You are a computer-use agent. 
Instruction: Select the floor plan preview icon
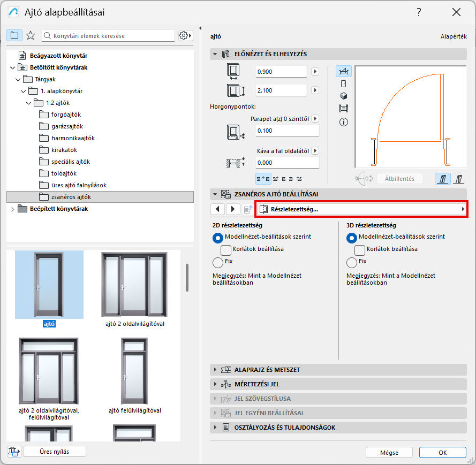(344, 72)
